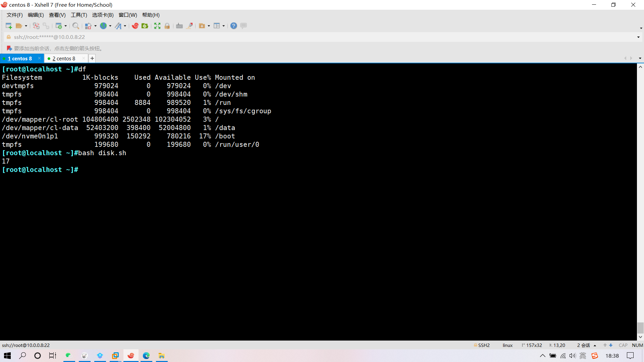Switch to the 2 centos 8 tab
Screen dimensions: 644x362
(64, 58)
